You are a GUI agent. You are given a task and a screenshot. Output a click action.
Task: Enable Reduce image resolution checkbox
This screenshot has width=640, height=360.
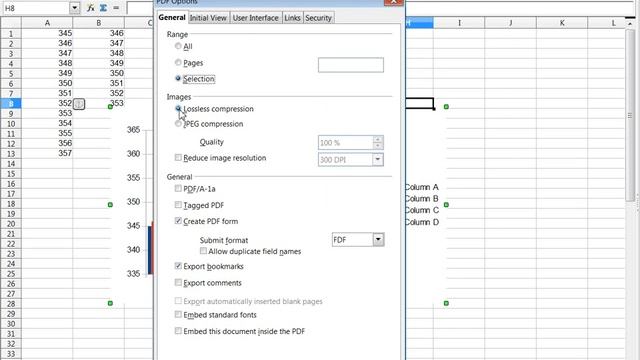coord(178,158)
